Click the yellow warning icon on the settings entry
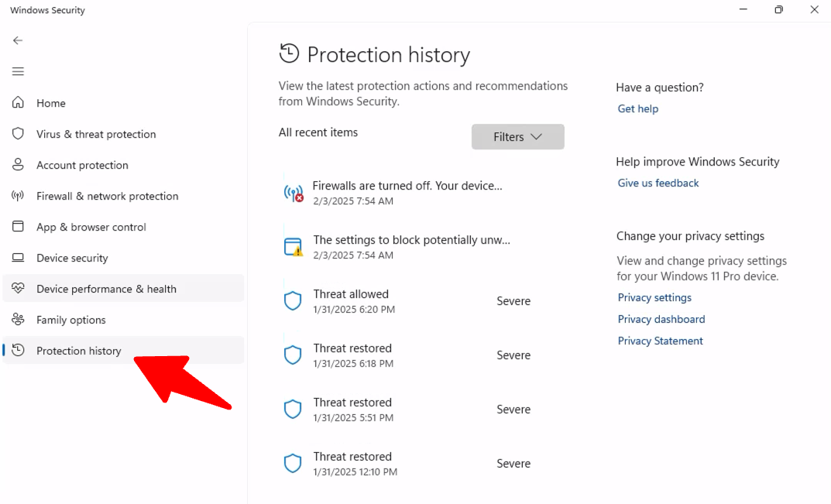 click(293, 246)
